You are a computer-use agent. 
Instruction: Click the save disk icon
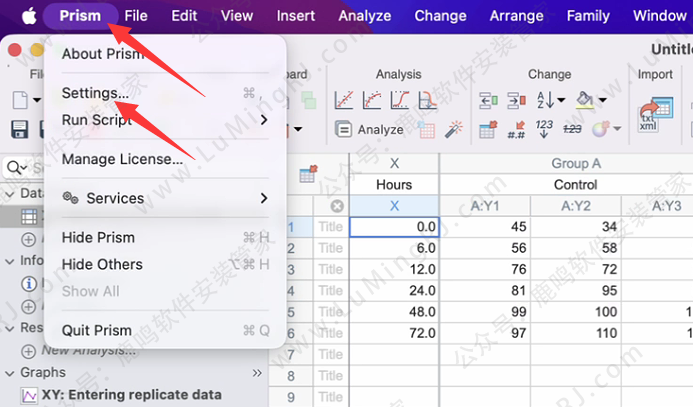click(x=19, y=129)
